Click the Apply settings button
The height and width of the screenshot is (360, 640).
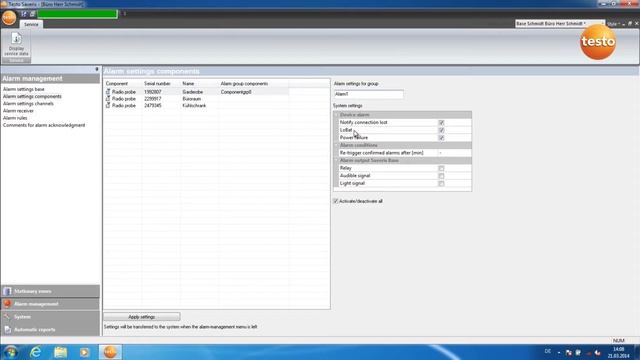142,317
